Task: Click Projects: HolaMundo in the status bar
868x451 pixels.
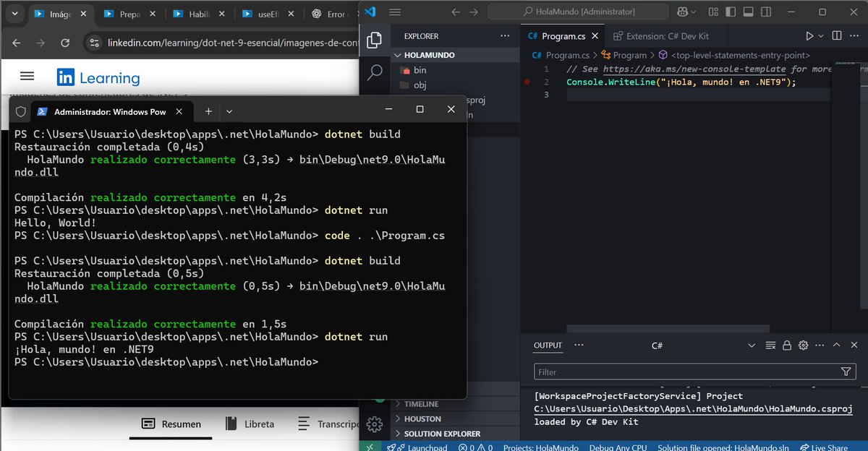Action: click(x=540, y=447)
